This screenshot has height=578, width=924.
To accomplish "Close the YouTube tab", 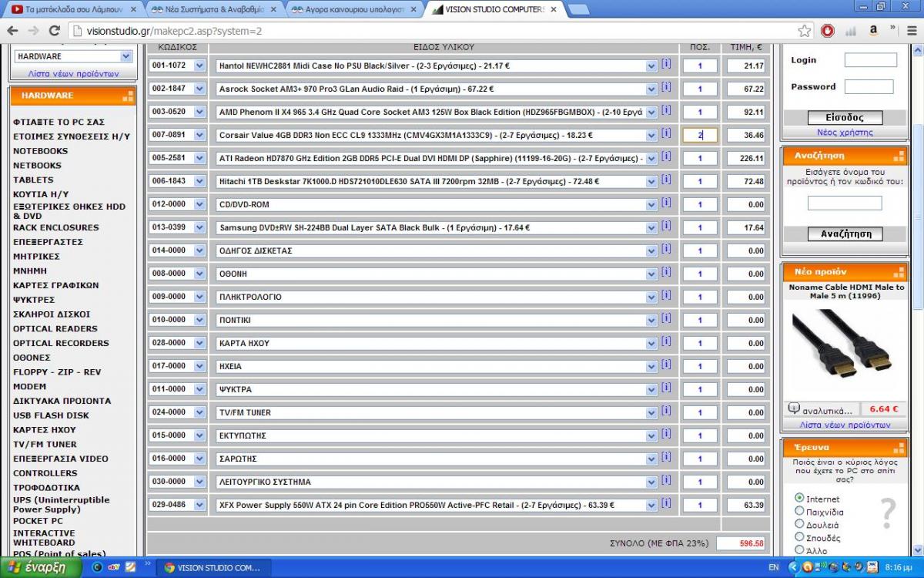I will [x=133, y=9].
